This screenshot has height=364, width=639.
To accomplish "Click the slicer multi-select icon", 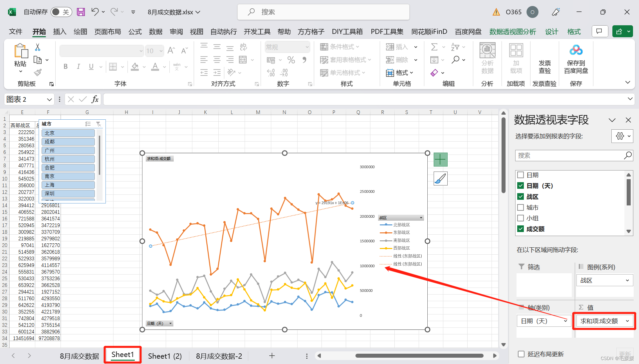I will pyautogui.click(x=88, y=124).
